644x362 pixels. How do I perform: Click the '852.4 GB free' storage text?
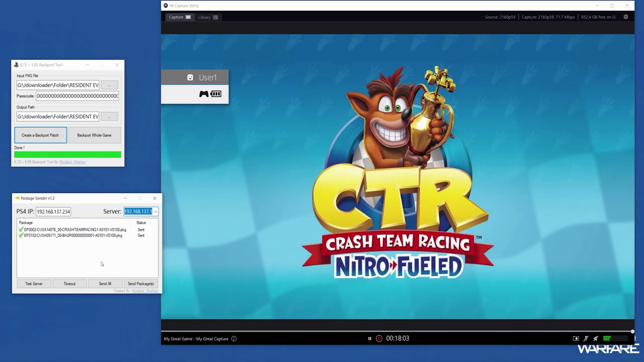pyautogui.click(x=599, y=17)
